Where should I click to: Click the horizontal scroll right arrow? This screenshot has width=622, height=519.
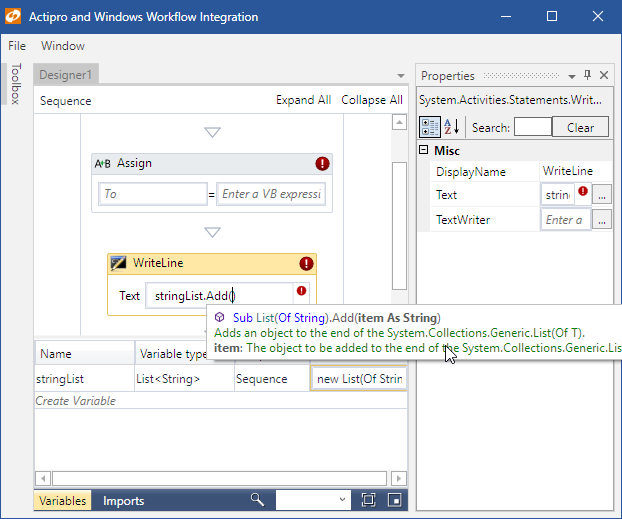399,479
